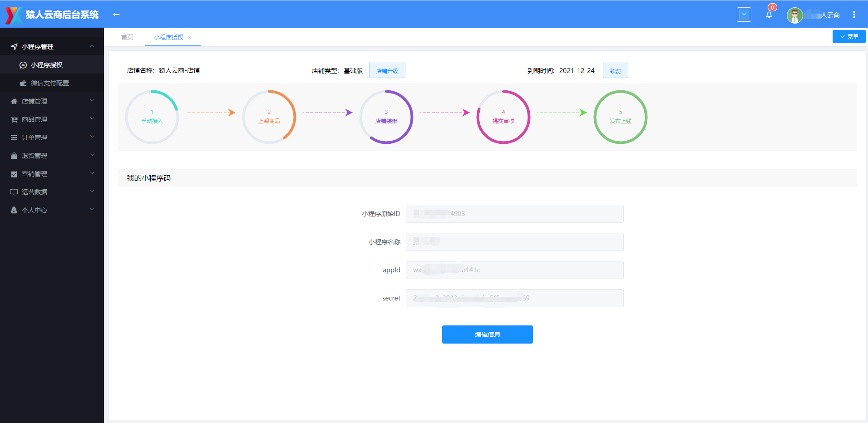This screenshot has height=423, width=868.
Task: Close the 小程序授权 tab
Action: 190,38
